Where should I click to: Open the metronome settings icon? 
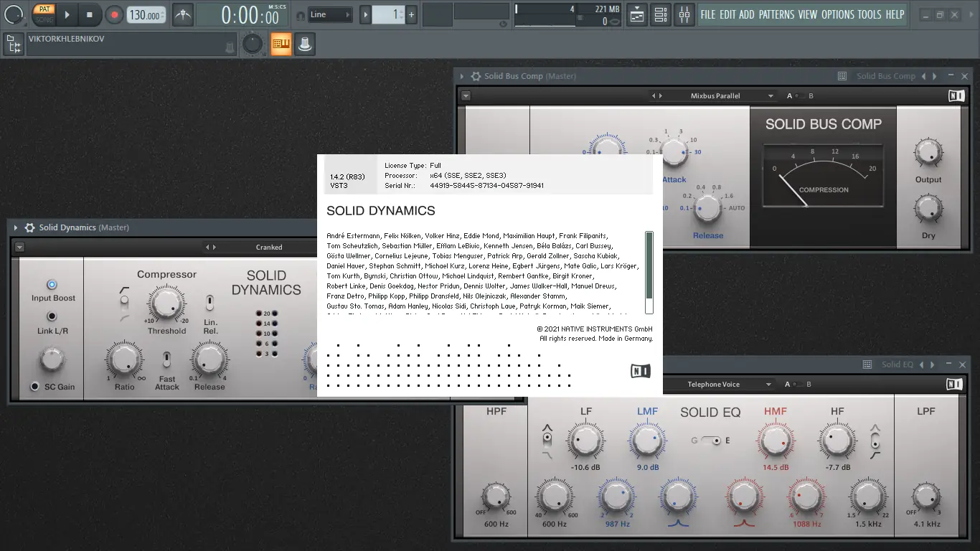coord(183,14)
